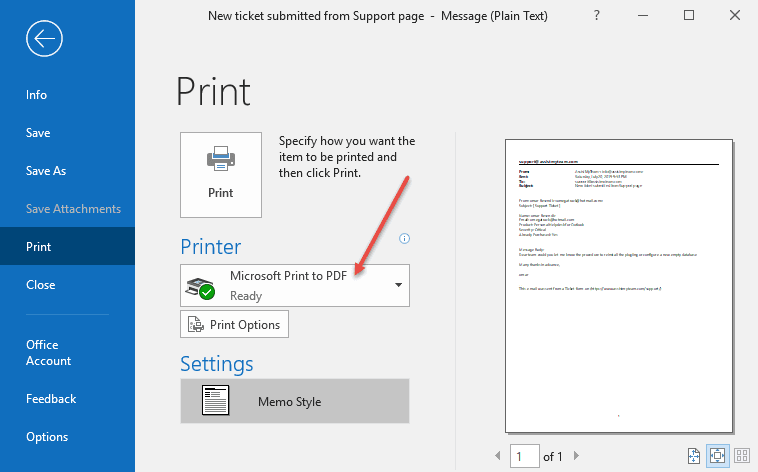The width and height of the screenshot is (758, 472).
Task: Click the large Print button
Action: 220,174
